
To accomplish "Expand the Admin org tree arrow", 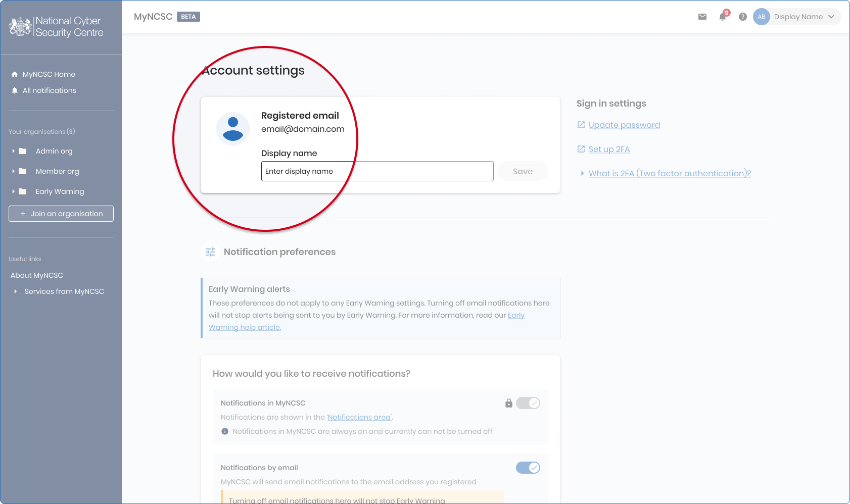I will click(x=13, y=151).
